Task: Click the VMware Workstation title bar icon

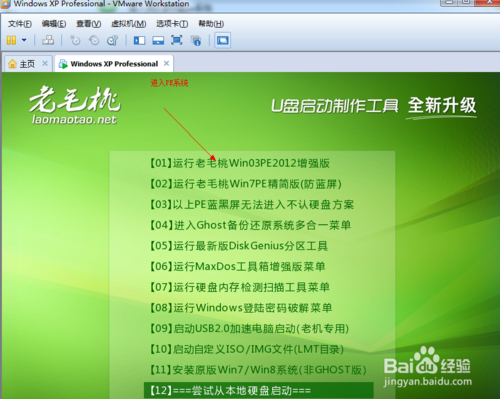Action: coord(5,4)
